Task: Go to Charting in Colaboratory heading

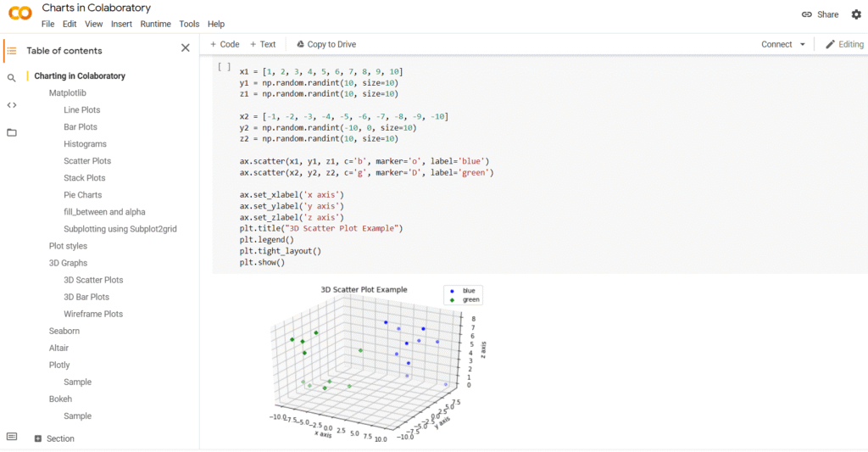Action: click(x=80, y=75)
